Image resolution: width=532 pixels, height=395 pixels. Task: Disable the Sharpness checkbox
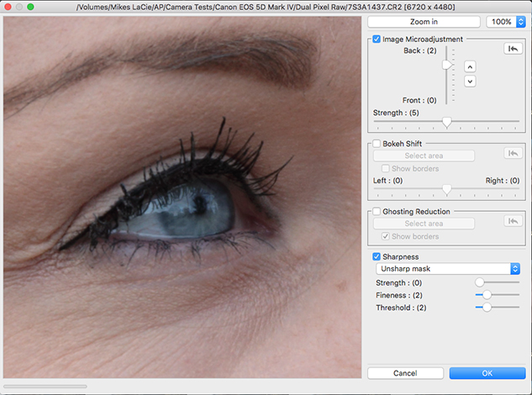tap(377, 256)
